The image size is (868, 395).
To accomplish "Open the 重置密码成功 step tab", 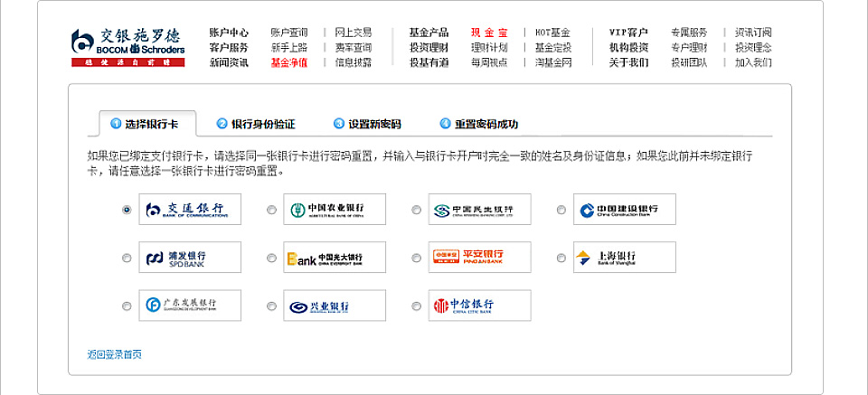I will click(479, 124).
